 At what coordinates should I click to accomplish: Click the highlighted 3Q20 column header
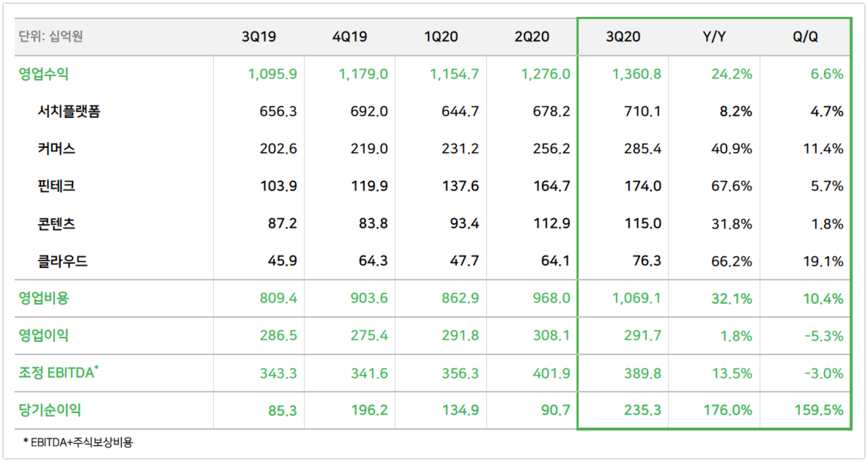623,37
